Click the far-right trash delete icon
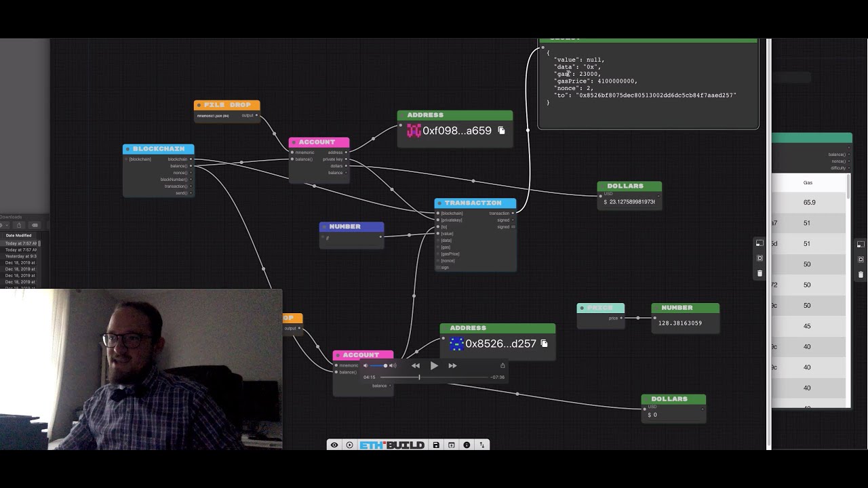The image size is (868, 488). (x=861, y=274)
